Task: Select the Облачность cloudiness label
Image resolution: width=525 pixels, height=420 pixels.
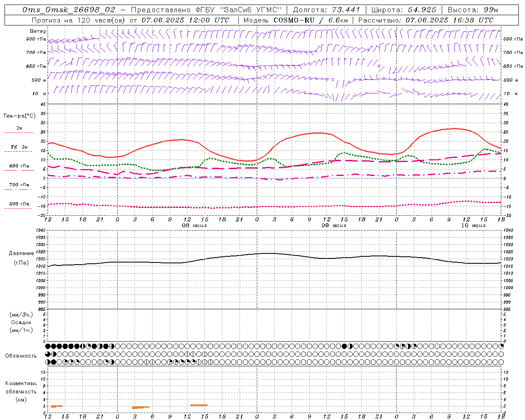Action: coord(21,356)
